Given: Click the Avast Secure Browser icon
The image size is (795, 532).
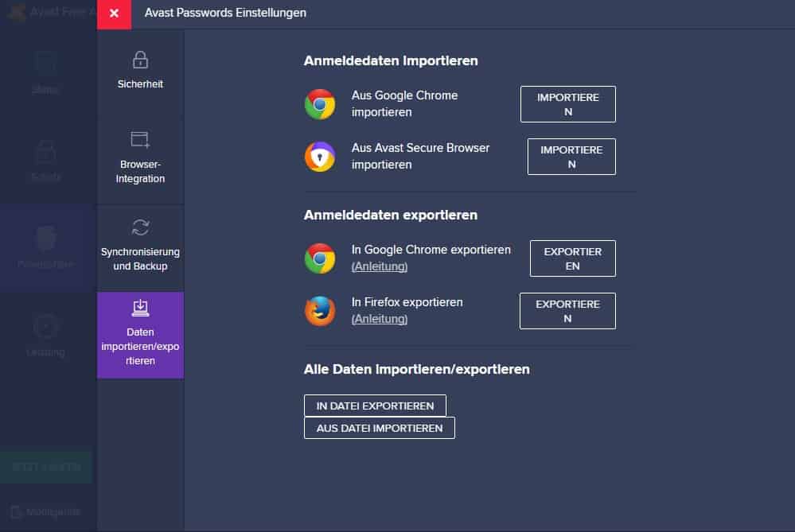Looking at the screenshot, I should (x=320, y=157).
